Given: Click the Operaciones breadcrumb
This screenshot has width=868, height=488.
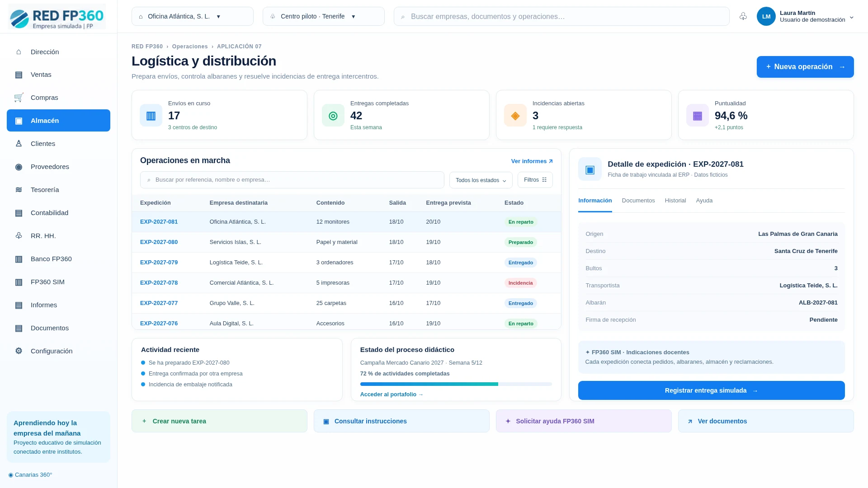Looking at the screenshot, I should tap(190, 47).
